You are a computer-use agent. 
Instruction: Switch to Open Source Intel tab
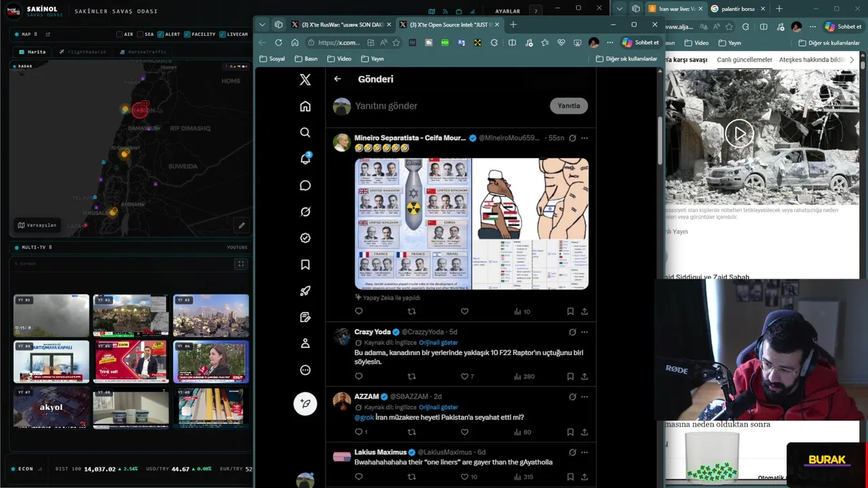coord(449,24)
